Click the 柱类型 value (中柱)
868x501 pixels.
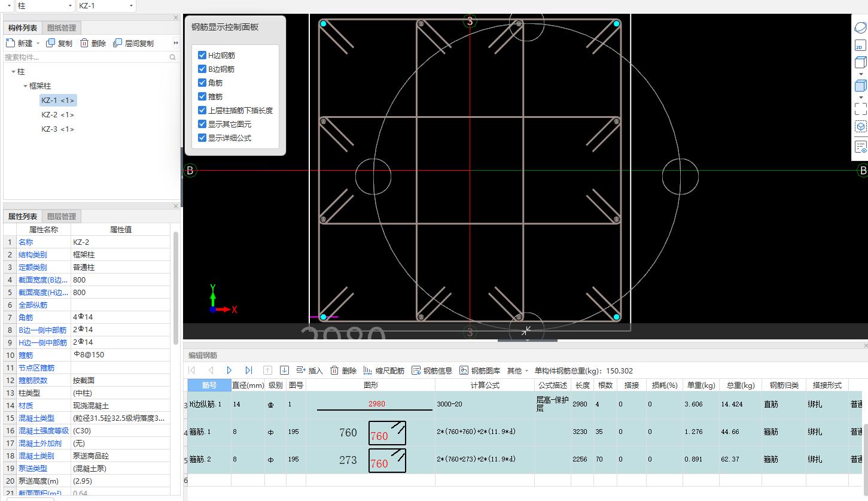click(x=120, y=393)
